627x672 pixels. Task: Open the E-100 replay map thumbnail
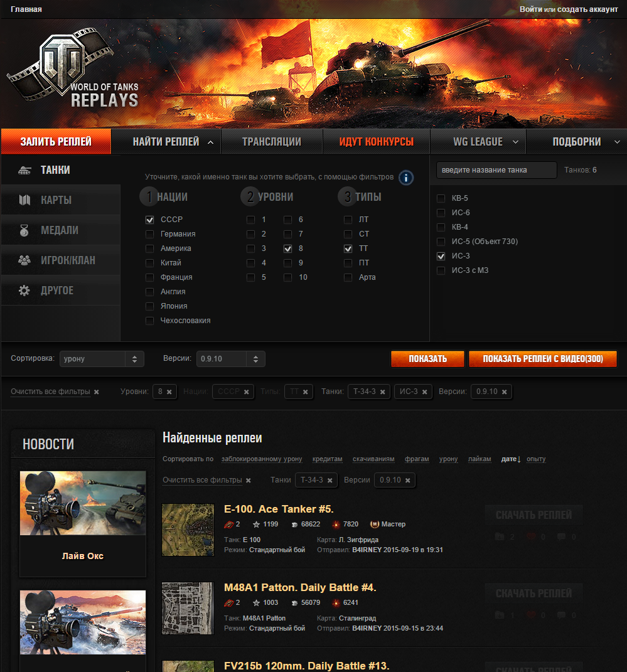[x=188, y=530]
